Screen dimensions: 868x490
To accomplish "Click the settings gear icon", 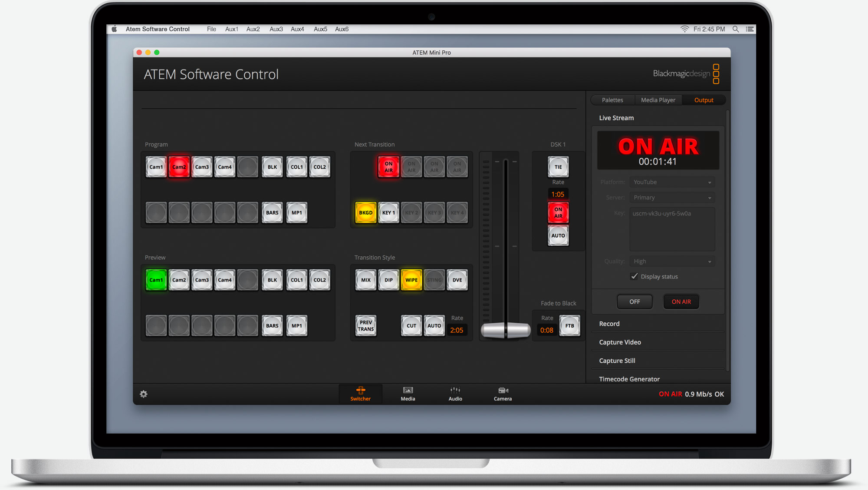I will click(144, 394).
